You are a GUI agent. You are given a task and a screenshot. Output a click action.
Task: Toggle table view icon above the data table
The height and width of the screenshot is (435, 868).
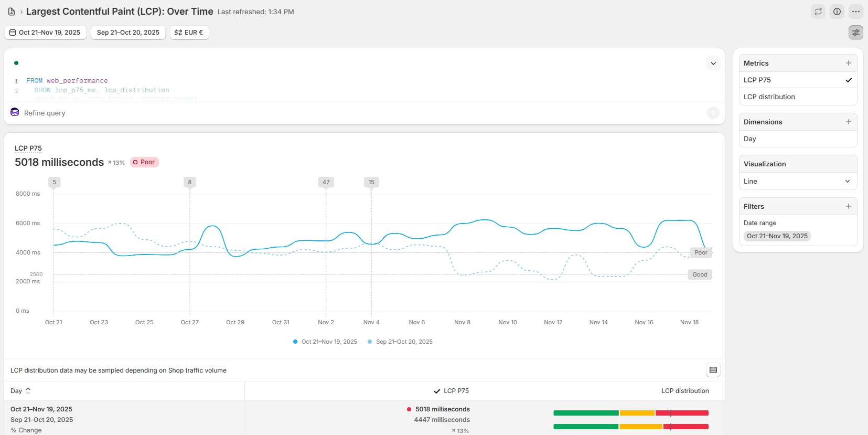click(x=713, y=370)
